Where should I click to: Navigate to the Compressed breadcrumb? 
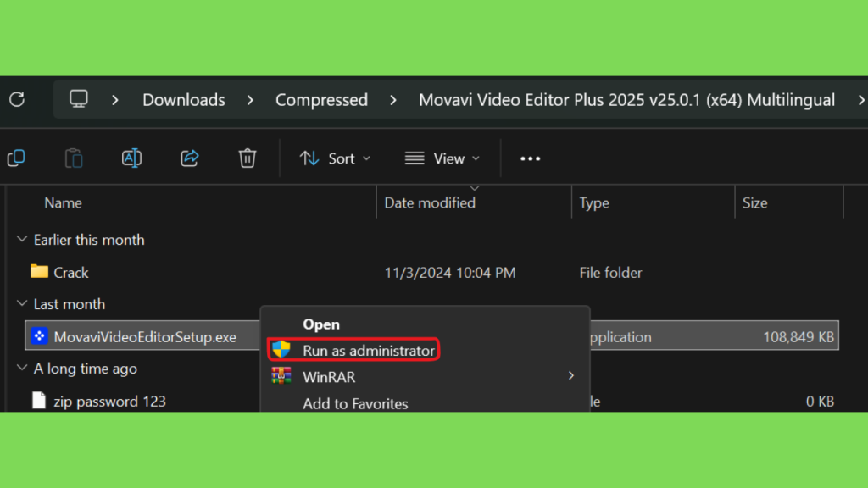pyautogui.click(x=321, y=100)
